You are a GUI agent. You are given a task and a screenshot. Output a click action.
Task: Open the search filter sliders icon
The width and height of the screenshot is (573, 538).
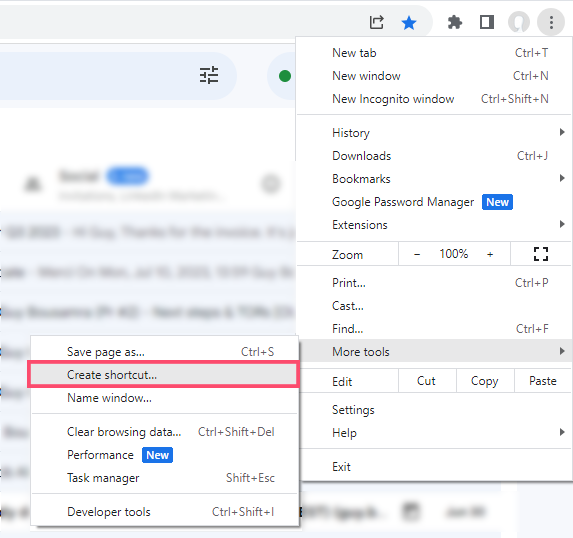click(209, 75)
